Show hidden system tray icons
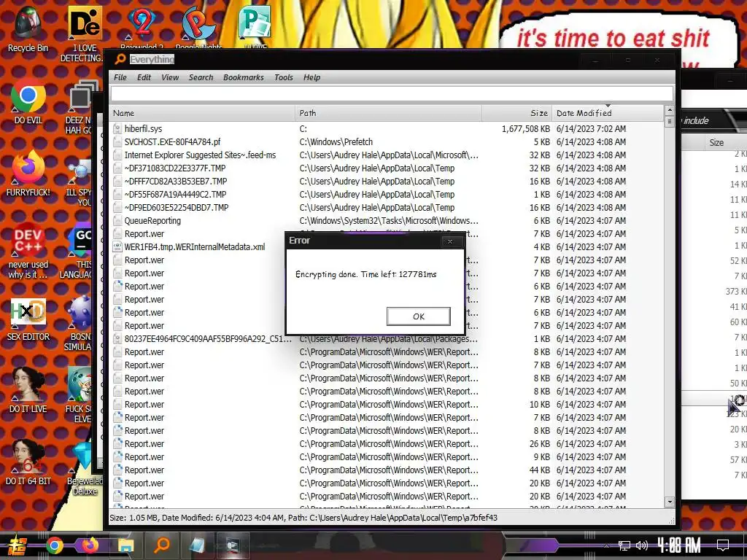 606,545
